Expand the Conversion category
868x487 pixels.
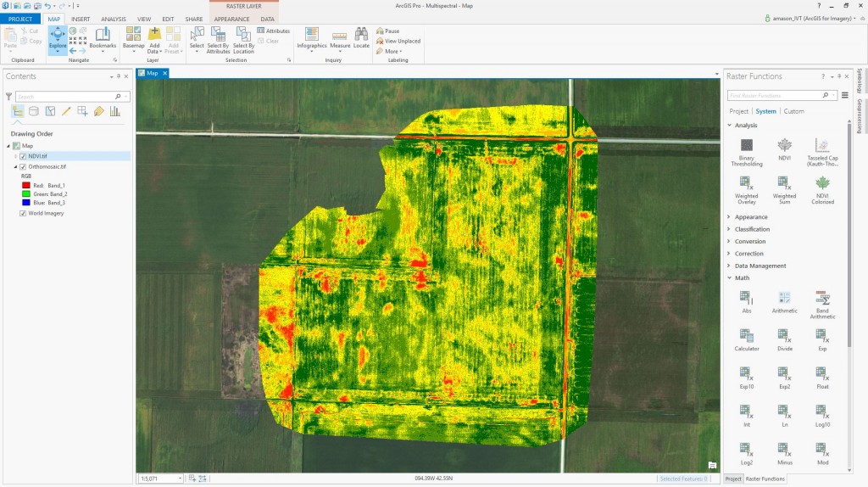[x=729, y=241]
